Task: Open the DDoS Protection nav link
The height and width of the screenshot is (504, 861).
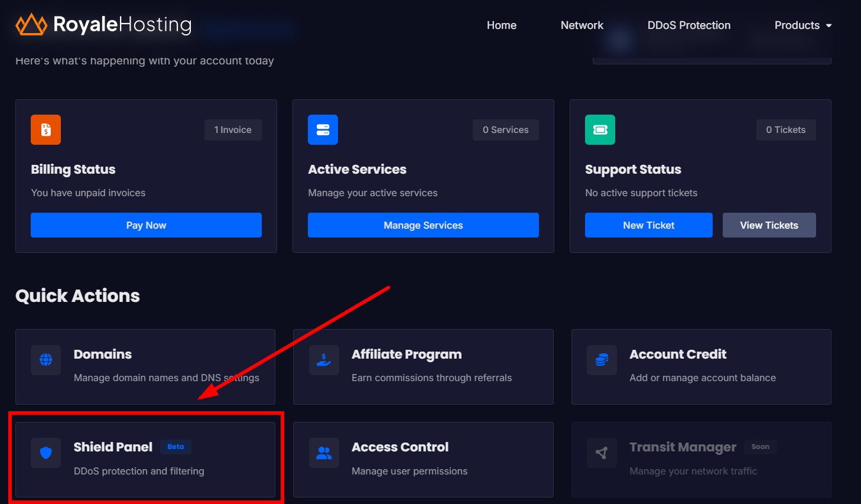Action: (688, 25)
